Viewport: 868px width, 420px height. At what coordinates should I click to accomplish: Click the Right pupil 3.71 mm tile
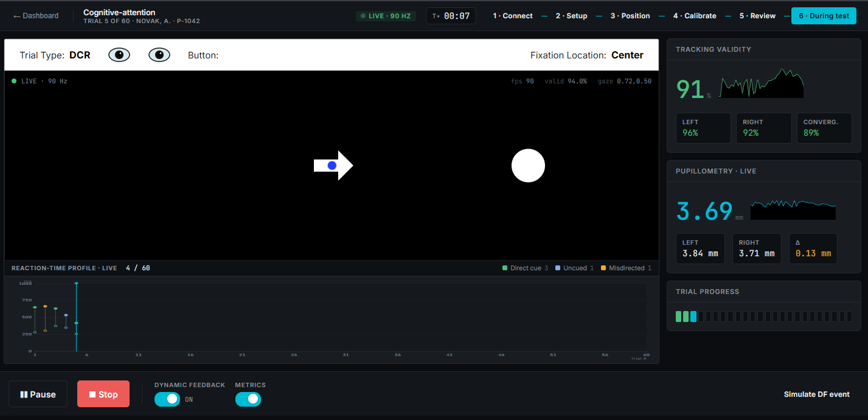[757, 248]
